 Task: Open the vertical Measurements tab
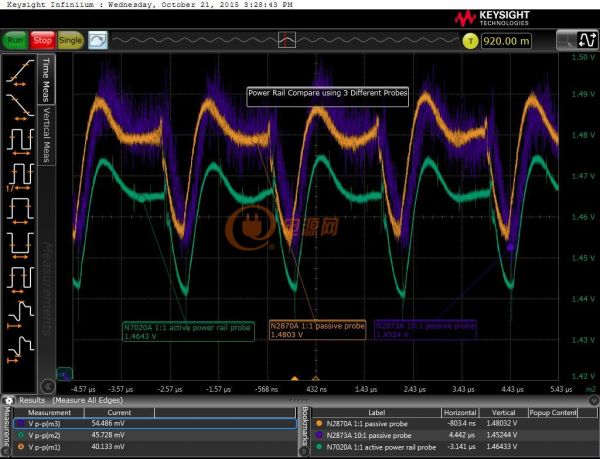tap(6, 426)
